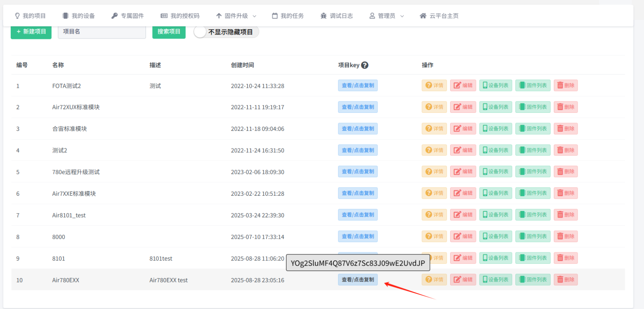Open 详情 for the FOTA测试2 project

pos(434,85)
